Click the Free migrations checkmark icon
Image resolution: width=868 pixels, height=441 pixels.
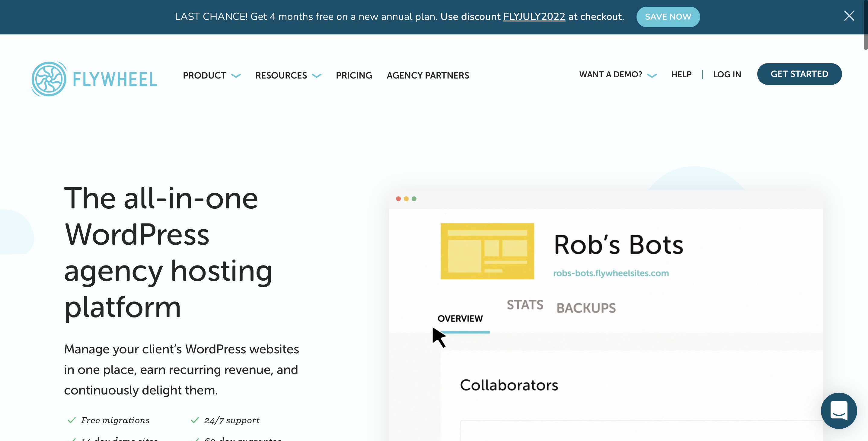[x=72, y=420]
